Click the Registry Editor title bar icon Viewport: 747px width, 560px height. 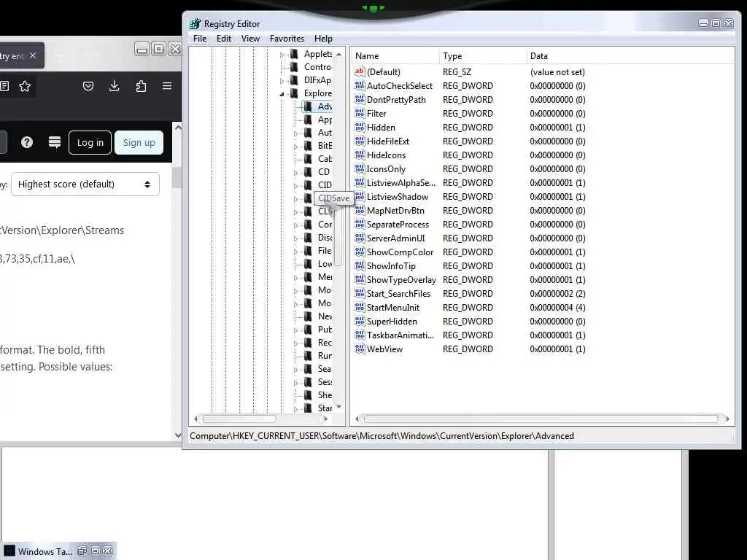195,24
